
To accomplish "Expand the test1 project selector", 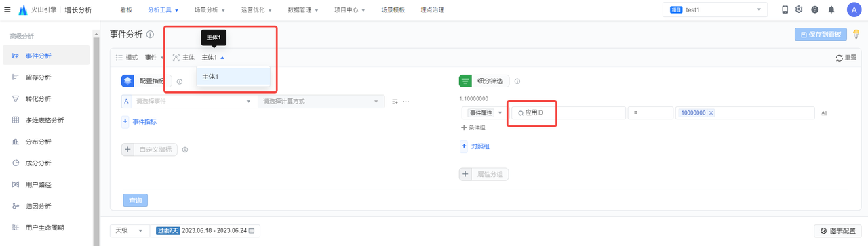I will [x=715, y=10].
